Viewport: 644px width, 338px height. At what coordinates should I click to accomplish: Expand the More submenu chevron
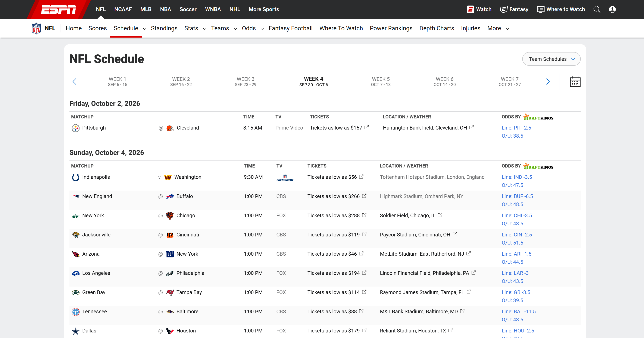point(507,29)
